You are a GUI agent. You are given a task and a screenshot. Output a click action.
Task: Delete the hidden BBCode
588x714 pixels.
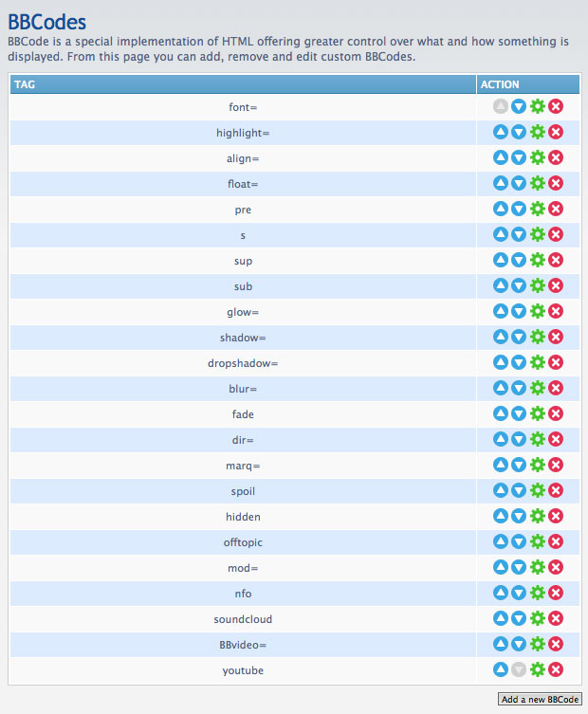[x=556, y=516]
